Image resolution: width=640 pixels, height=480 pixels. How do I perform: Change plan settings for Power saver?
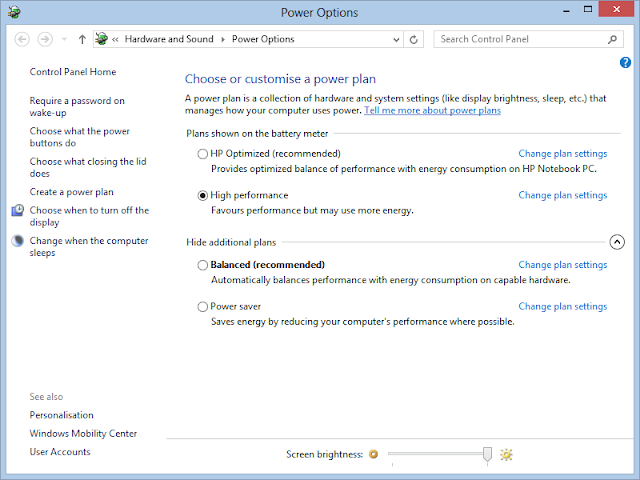point(562,307)
